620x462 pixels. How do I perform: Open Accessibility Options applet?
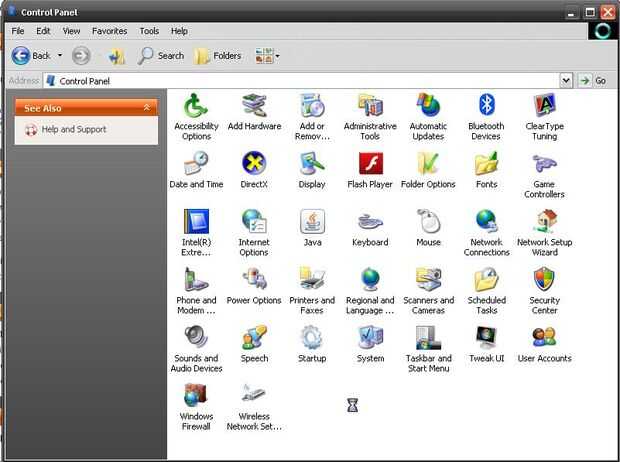click(196, 106)
